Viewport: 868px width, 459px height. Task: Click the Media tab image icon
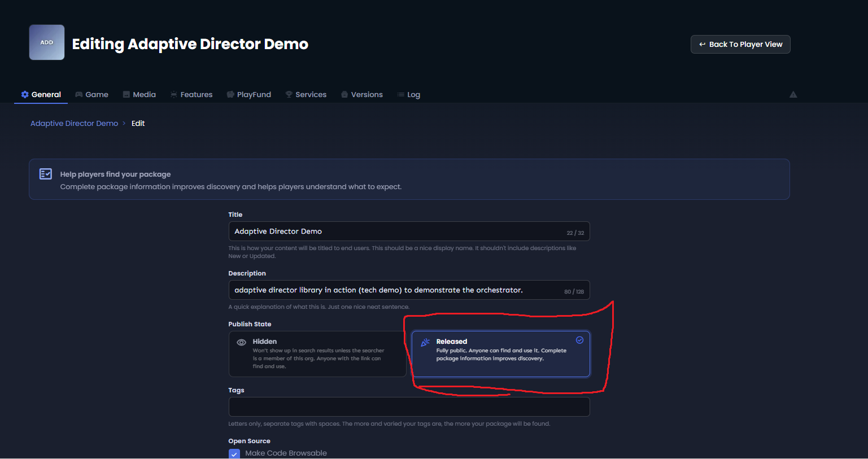(x=127, y=94)
